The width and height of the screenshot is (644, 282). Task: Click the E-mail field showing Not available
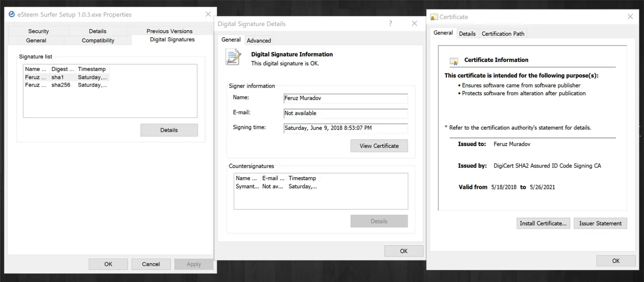click(x=346, y=113)
